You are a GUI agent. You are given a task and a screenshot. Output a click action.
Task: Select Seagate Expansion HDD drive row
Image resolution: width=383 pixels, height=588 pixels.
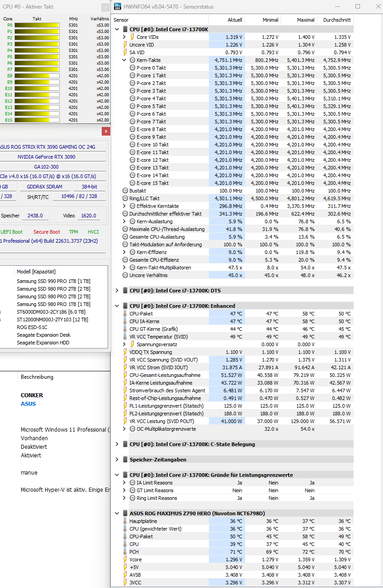tap(53, 343)
